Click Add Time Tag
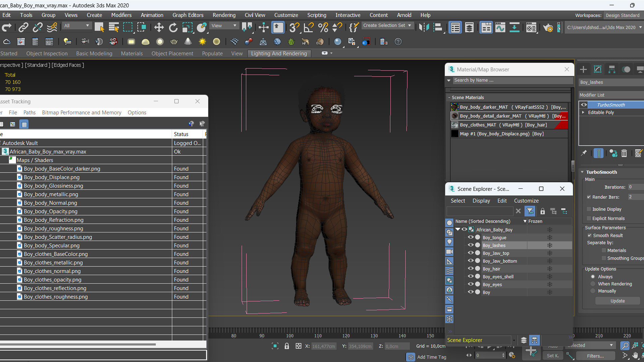The height and width of the screenshot is (362, 644). tap(431, 357)
